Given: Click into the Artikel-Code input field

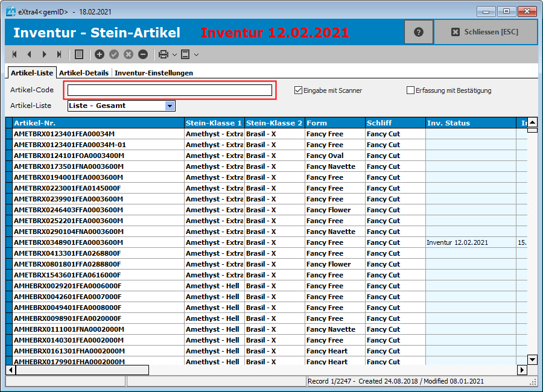Looking at the screenshot, I should pos(170,90).
